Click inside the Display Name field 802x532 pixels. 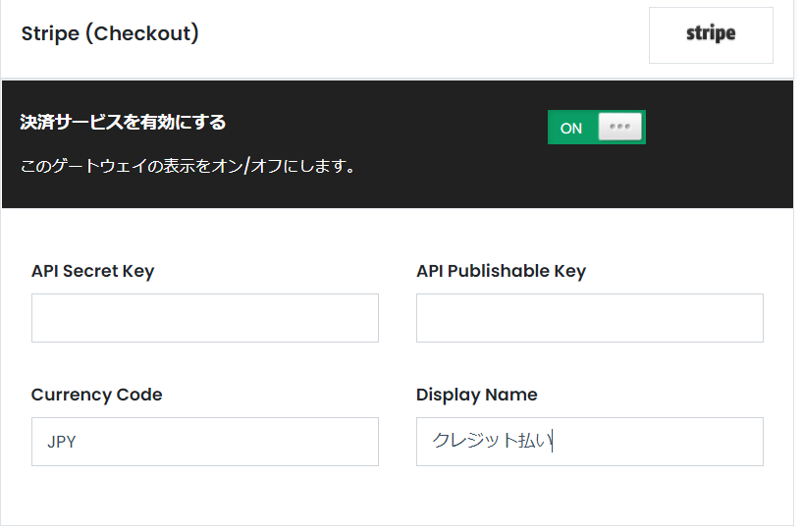click(590, 442)
